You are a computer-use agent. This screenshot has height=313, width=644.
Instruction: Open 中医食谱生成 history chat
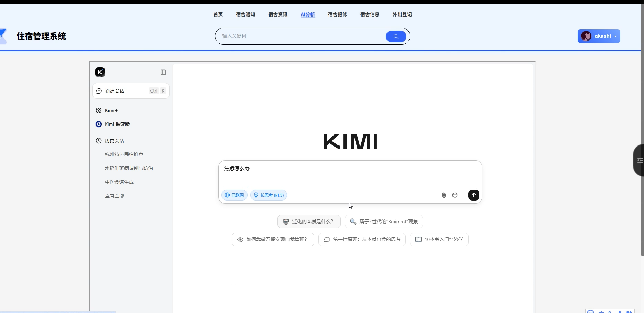click(x=119, y=182)
